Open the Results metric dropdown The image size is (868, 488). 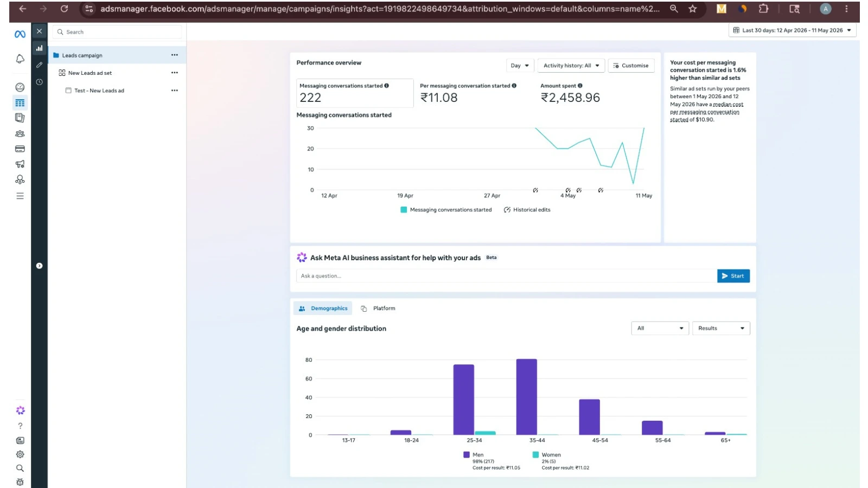[721, 329]
